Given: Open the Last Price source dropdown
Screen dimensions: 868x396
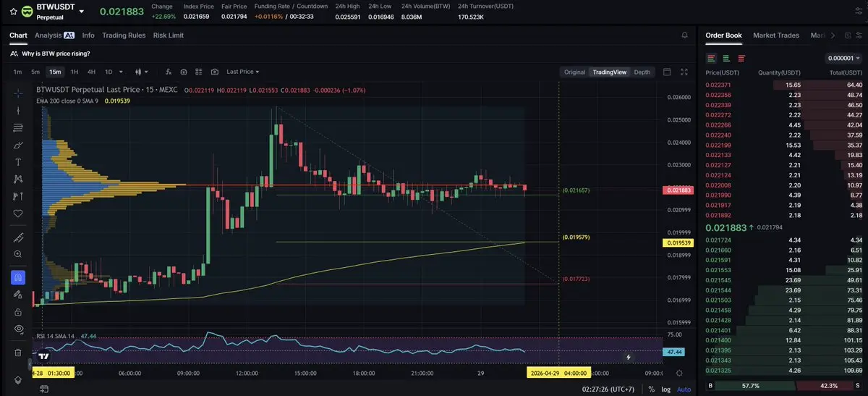Looking at the screenshot, I should tap(242, 72).
